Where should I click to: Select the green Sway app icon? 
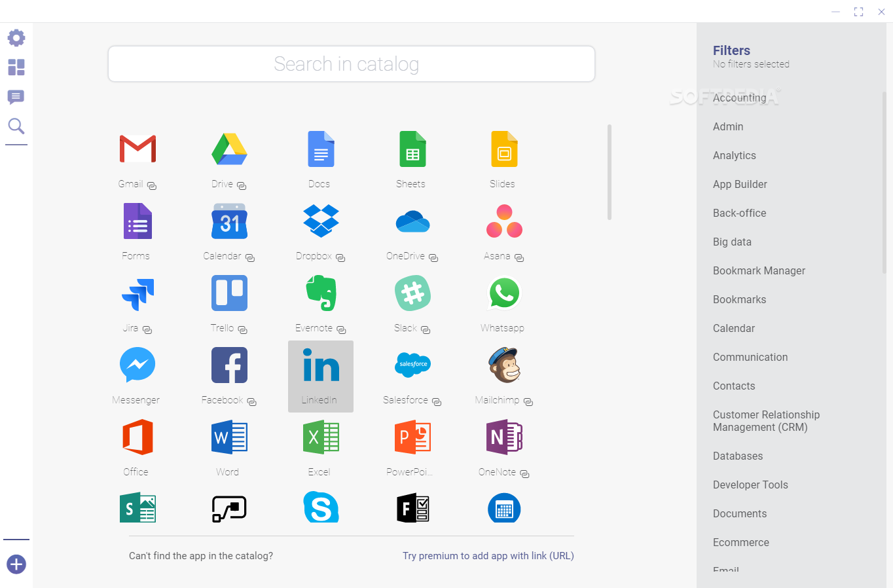pos(137,508)
